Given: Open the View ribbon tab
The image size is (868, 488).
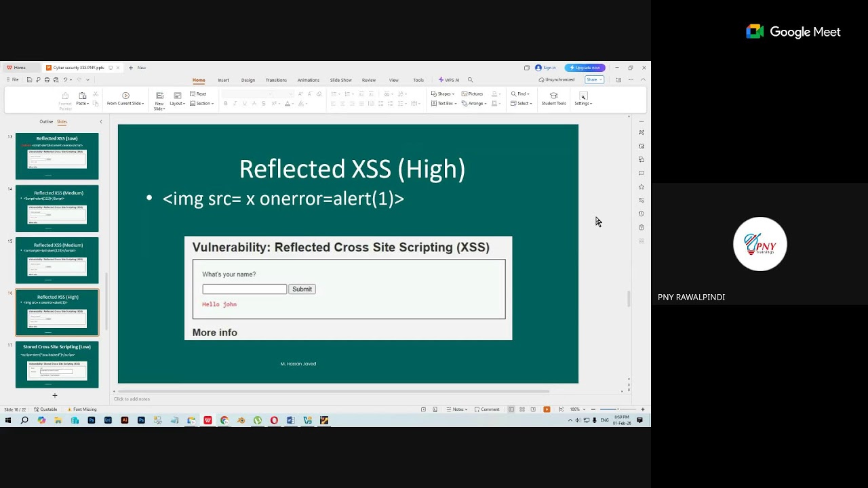Looking at the screenshot, I should click(394, 80).
